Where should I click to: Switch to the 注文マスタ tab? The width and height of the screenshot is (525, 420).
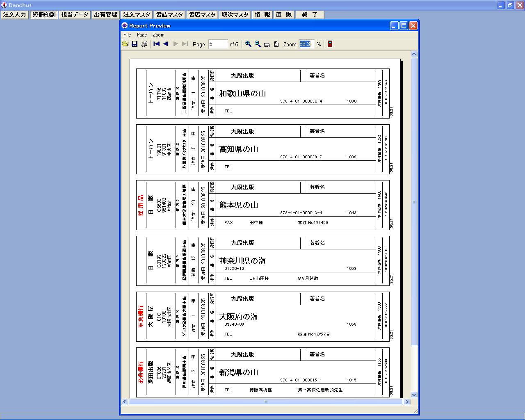137,14
